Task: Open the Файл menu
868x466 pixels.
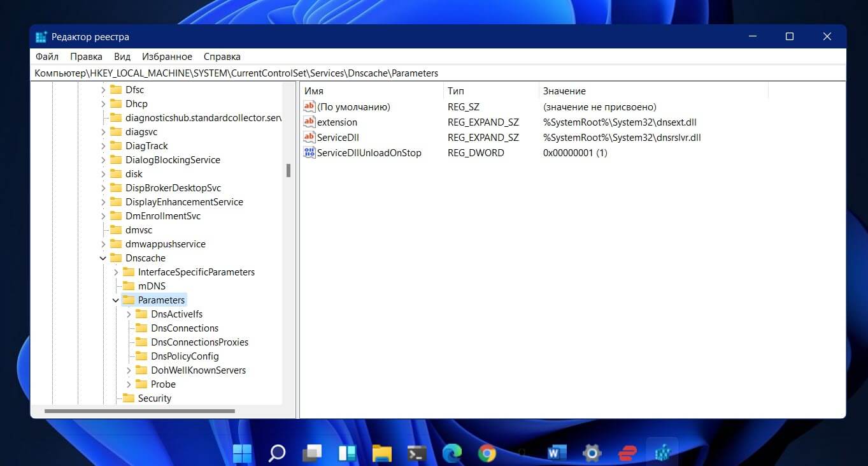Action: 47,57
